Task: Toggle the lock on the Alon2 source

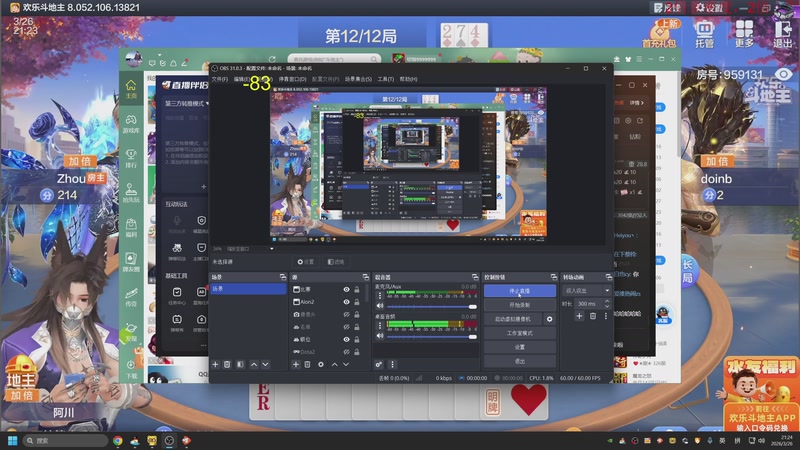Action: tap(357, 302)
